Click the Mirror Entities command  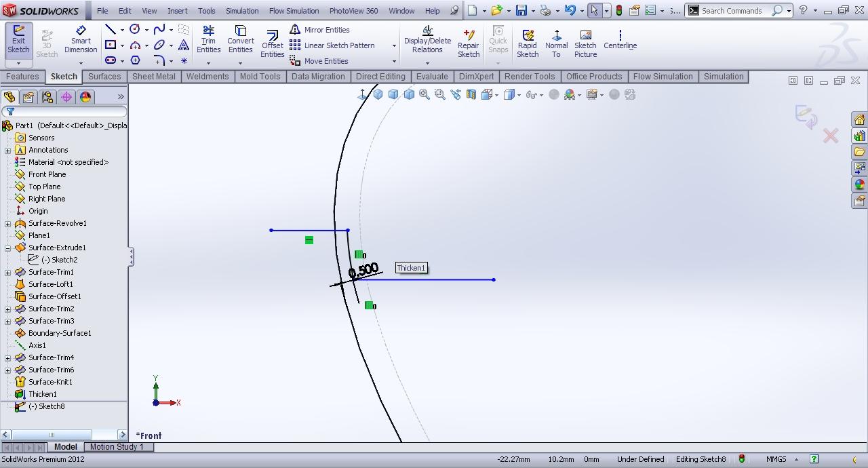[319, 30]
